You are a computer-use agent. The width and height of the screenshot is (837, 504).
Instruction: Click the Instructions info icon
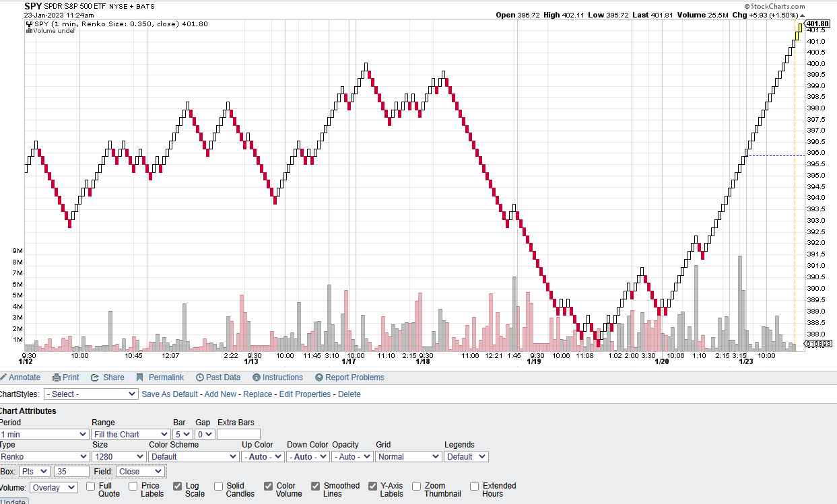[257, 377]
